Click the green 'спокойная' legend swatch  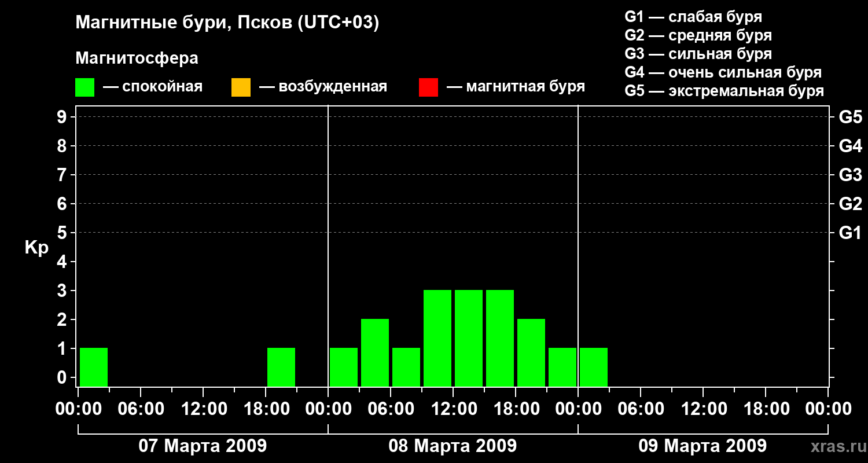pos(85,87)
